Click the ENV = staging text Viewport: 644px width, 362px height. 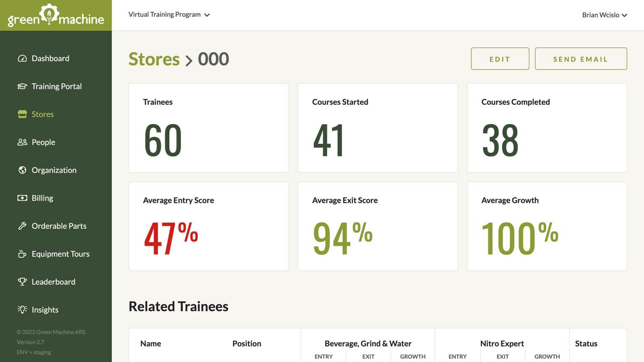(x=34, y=352)
